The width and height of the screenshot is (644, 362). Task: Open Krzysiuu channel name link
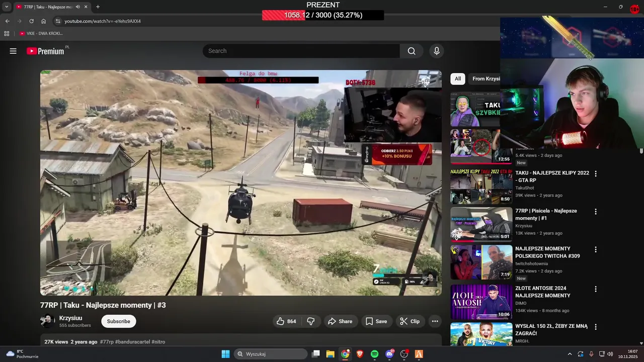click(x=70, y=318)
